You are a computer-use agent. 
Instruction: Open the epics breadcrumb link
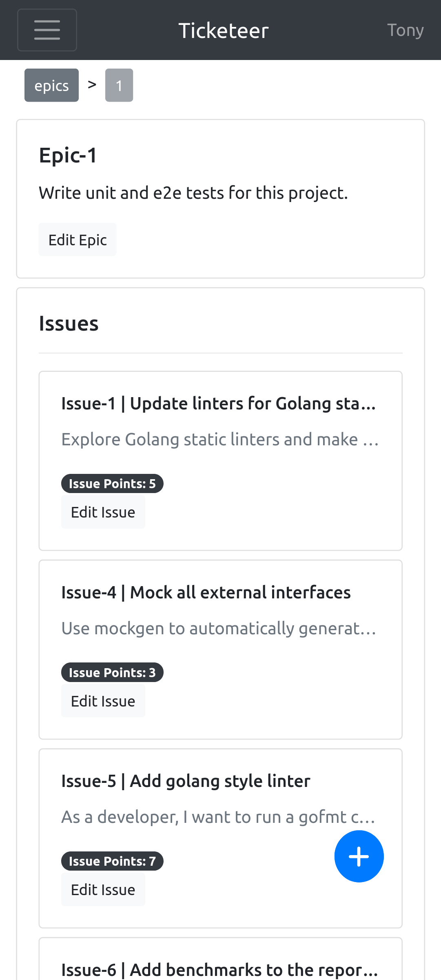point(51,84)
